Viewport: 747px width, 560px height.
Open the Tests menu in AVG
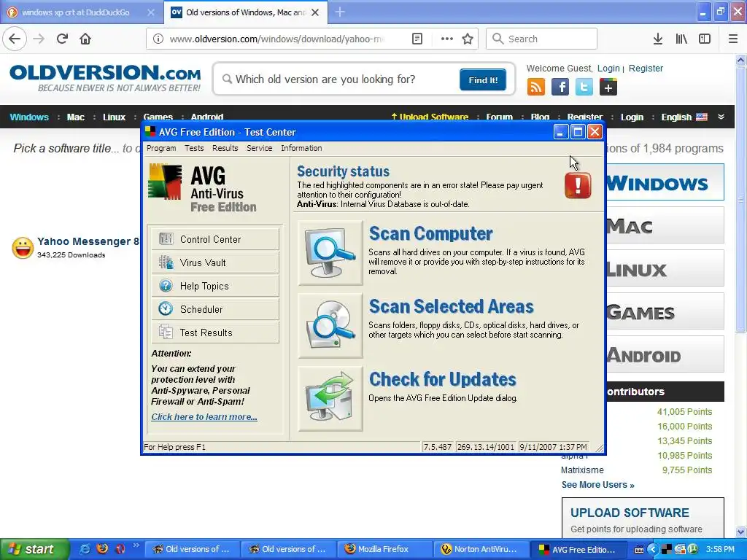point(194,148)
